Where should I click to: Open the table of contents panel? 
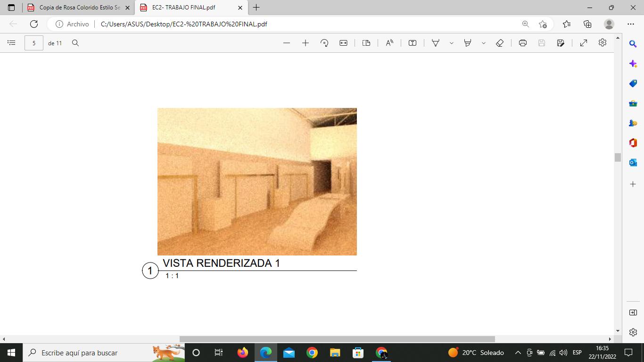pos(11,43)
